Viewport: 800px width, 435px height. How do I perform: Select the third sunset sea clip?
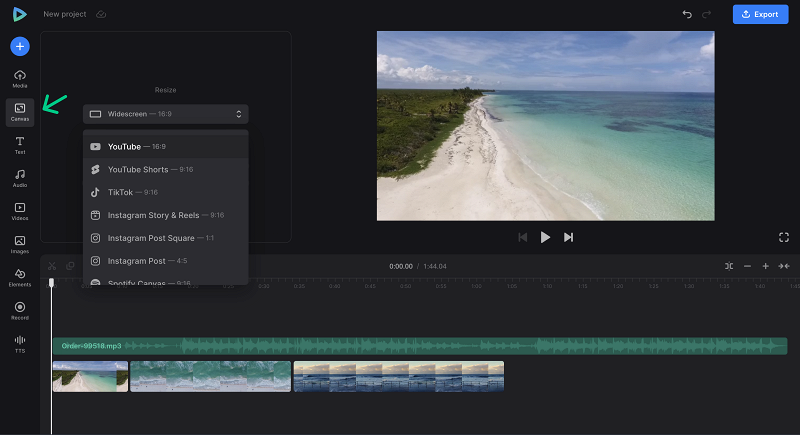pos(398,376)
